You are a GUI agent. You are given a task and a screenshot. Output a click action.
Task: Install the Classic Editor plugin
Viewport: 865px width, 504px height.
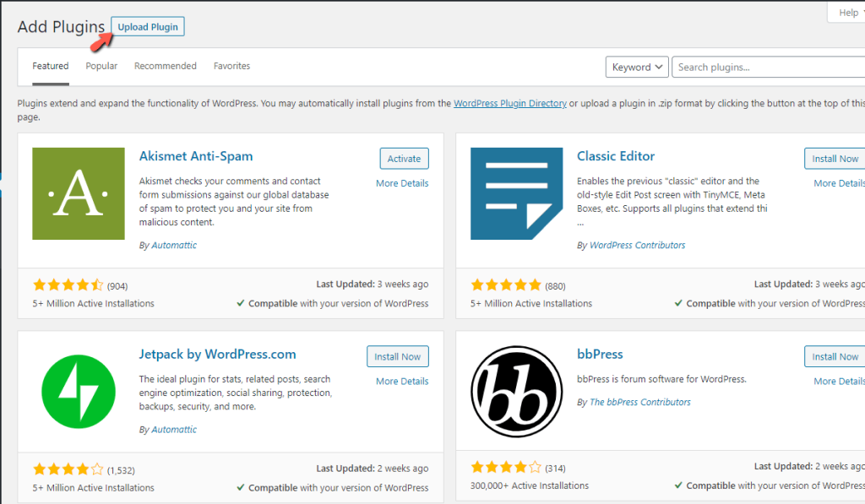(x=835, y=158)
